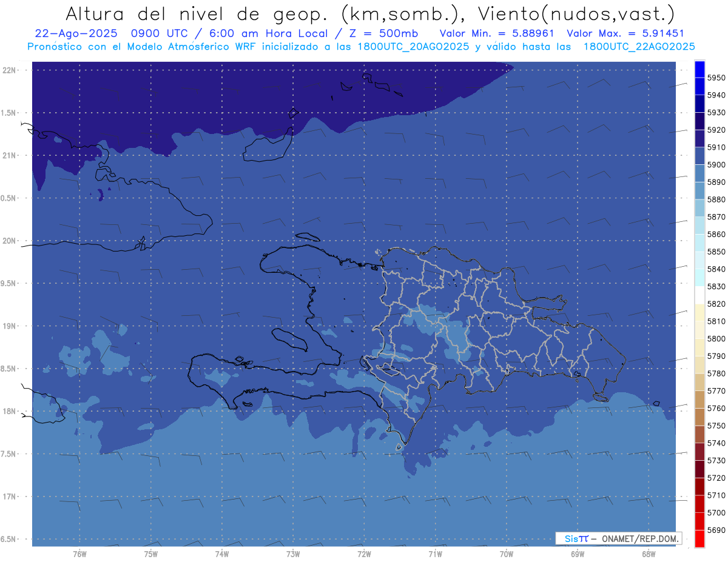Click the '5950' colorbar value
The image size is (728, 562).
click(716, 78)
